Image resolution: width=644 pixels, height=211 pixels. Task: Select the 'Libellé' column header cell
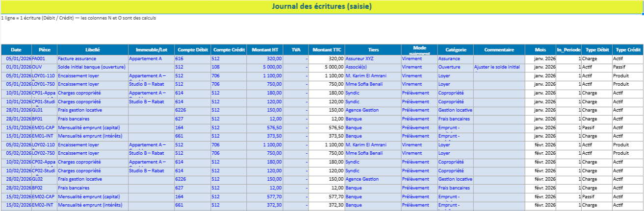pyautogui.click(x=93, y=49)
